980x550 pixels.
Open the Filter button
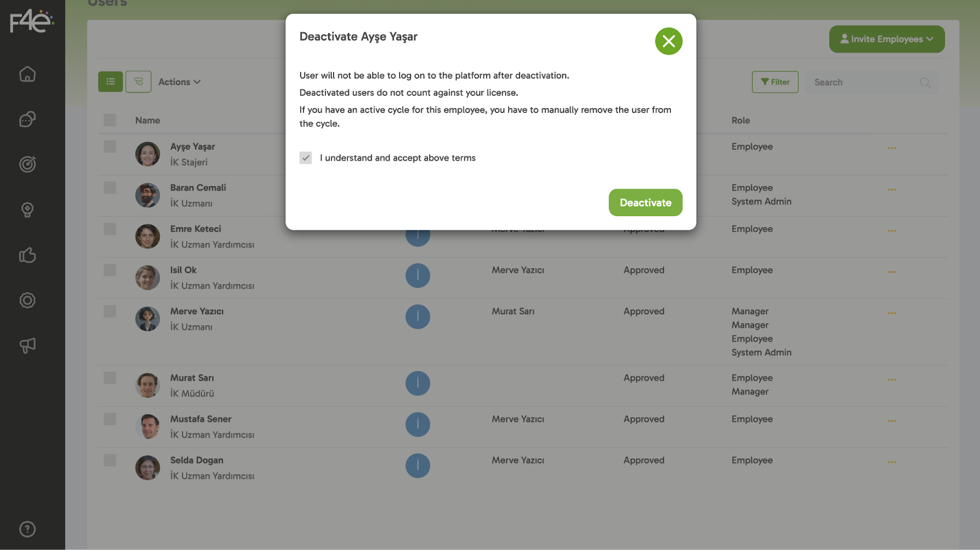point(775,82)
